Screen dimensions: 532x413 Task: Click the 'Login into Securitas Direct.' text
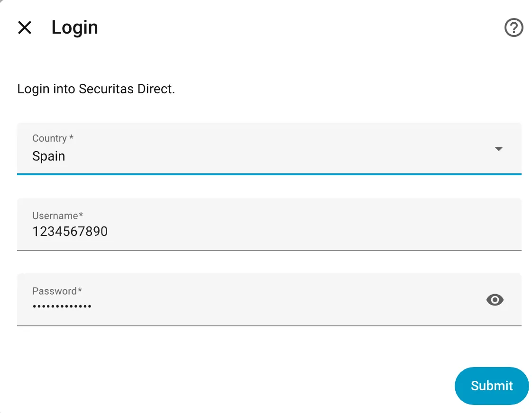pos(96,89)
